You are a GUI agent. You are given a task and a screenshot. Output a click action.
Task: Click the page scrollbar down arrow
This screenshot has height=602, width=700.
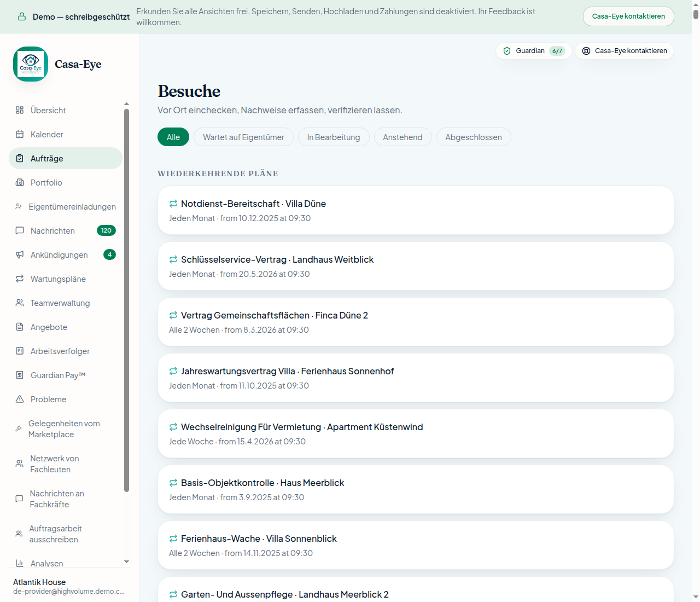click(x=696, y=597)
